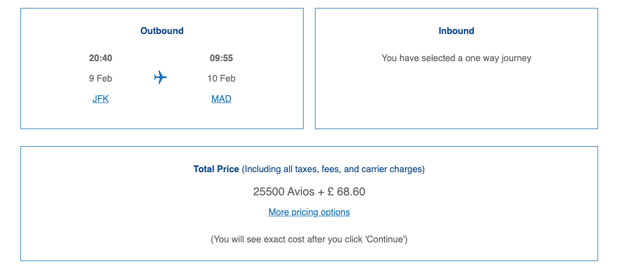Click the Total Price label

(216, 169)
